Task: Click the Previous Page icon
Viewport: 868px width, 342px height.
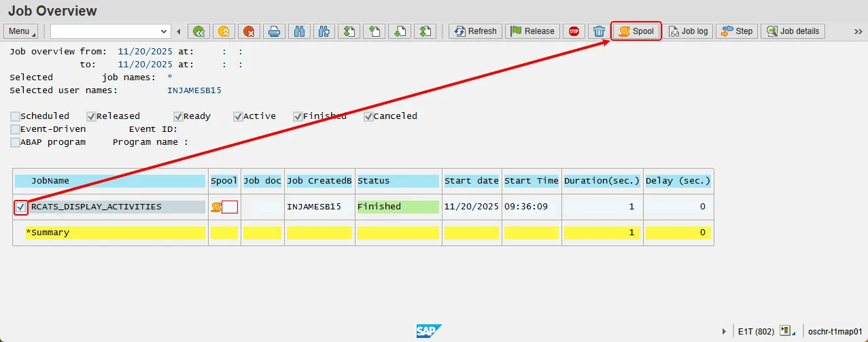Action: coord(375,31)
